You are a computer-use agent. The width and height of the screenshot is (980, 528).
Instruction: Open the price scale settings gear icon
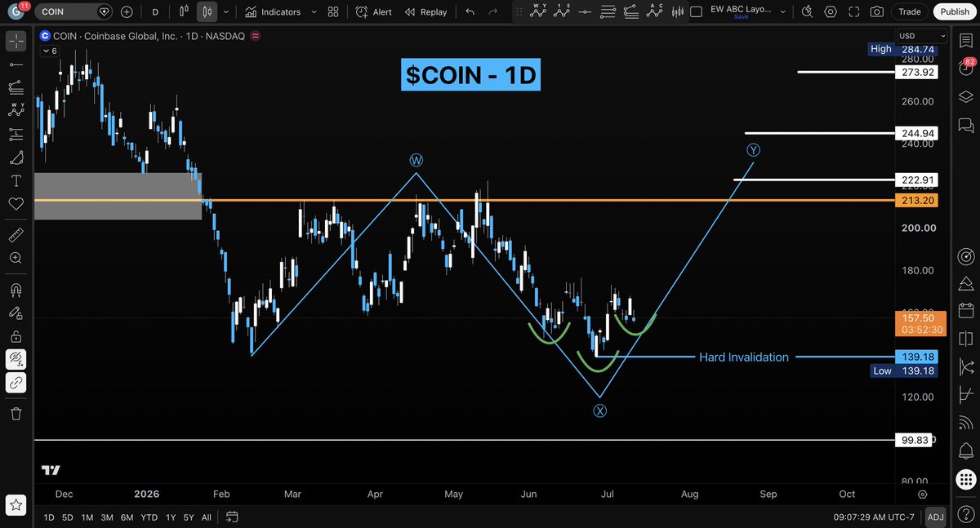click(x=922, y=495)
